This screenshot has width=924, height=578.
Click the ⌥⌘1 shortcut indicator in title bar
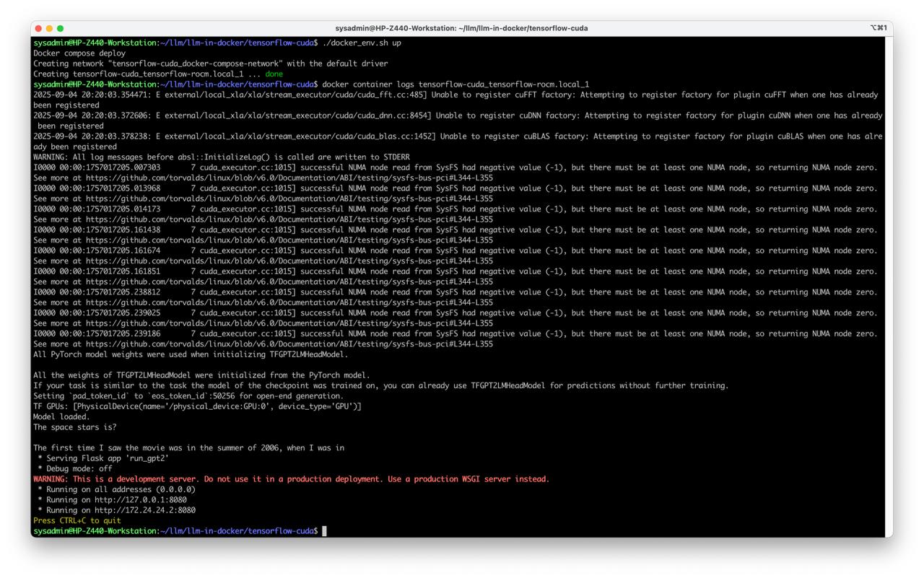879,28
